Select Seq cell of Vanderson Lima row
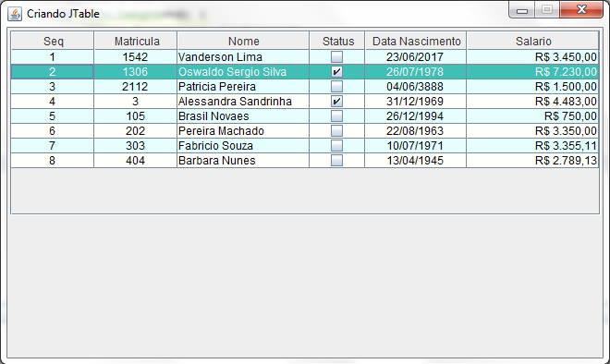The width and height of the screenshot is (610, 364). pyautogui.click(x=53, y=57)
